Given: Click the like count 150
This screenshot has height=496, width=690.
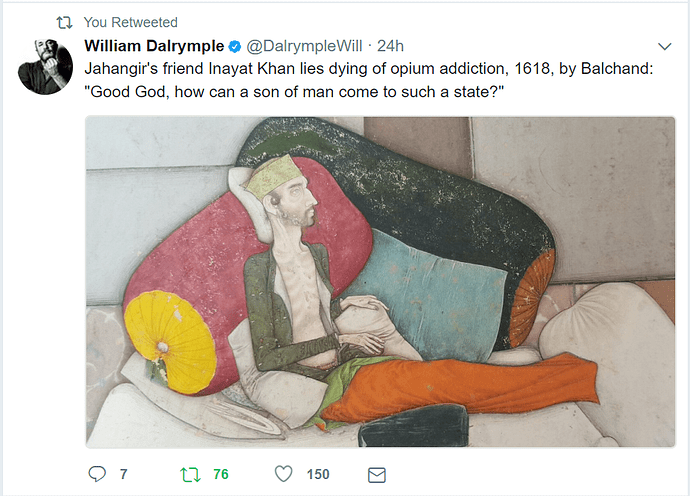Looking at the screenshot, I should coord(318,474).
